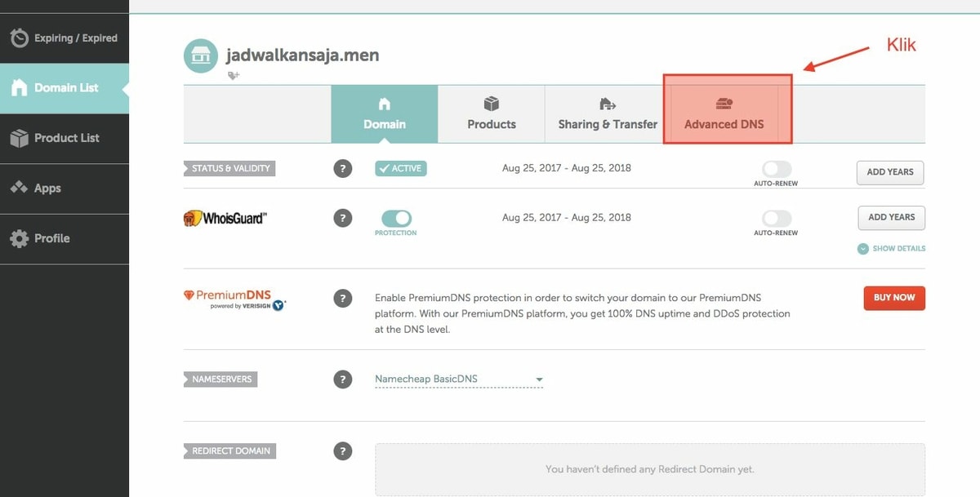
Task: Click the clock icon beside Expiring / Expired
Action: coord(19,38)
